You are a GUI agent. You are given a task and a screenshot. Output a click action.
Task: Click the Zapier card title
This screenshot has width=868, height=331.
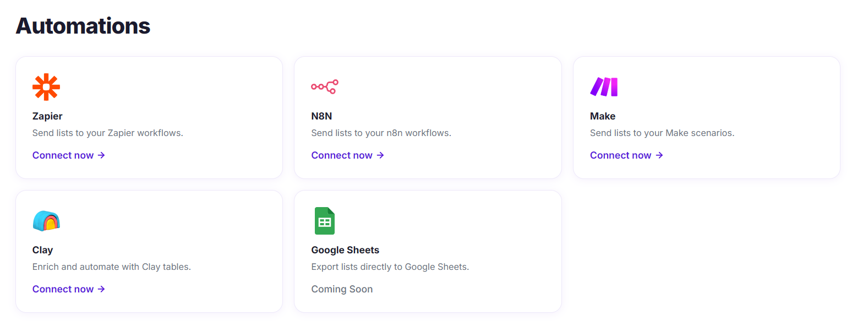pos(47,116)
